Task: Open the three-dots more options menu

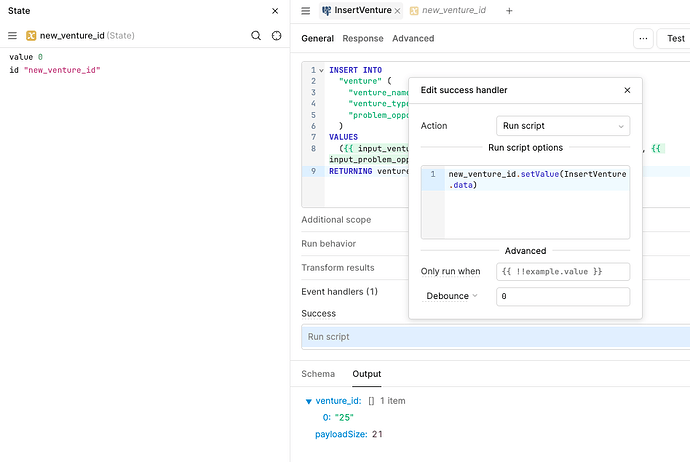Action: [x=643, y=39]
